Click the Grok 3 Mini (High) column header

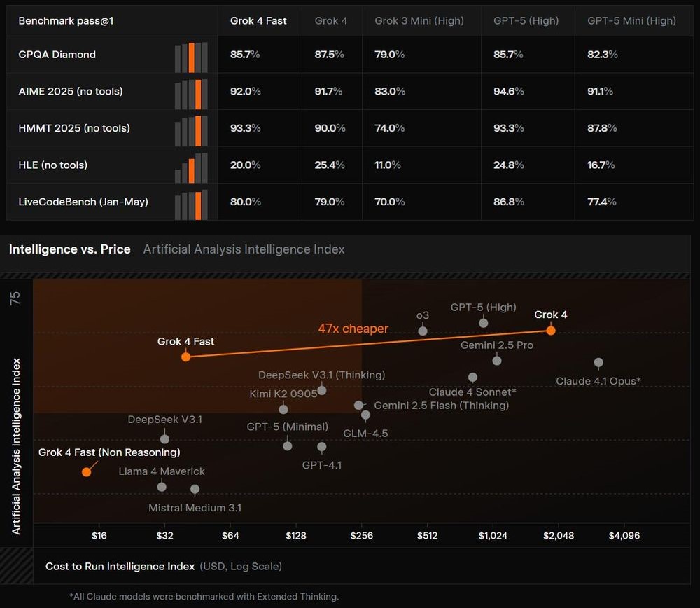[x=419, y=21]
